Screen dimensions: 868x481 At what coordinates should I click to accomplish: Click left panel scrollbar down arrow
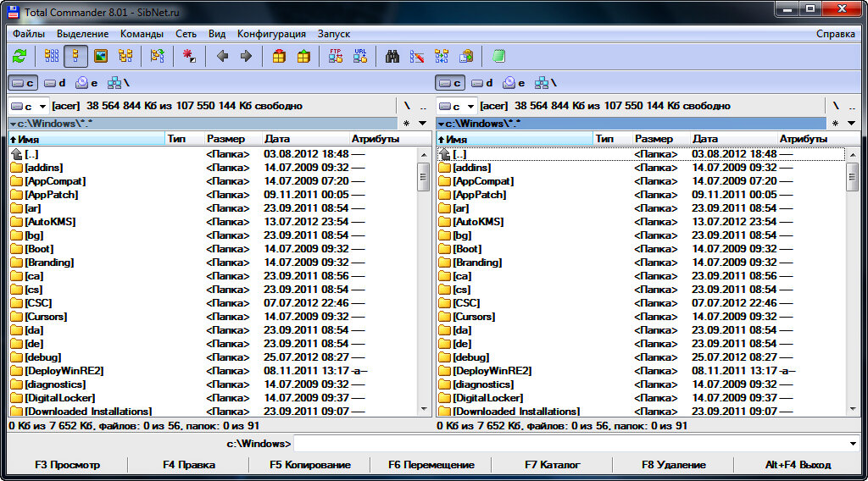[x=424, y=410]
